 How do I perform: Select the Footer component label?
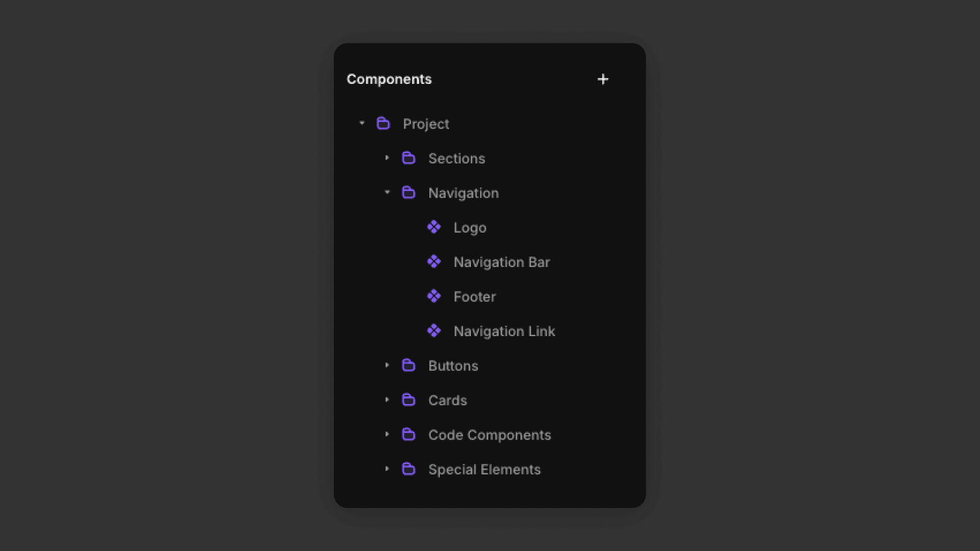coord(475,297)
